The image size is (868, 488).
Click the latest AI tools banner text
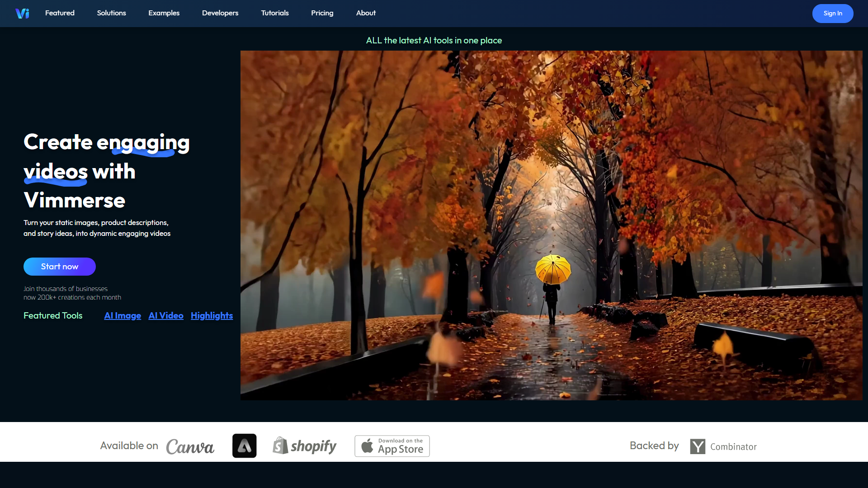434,41
